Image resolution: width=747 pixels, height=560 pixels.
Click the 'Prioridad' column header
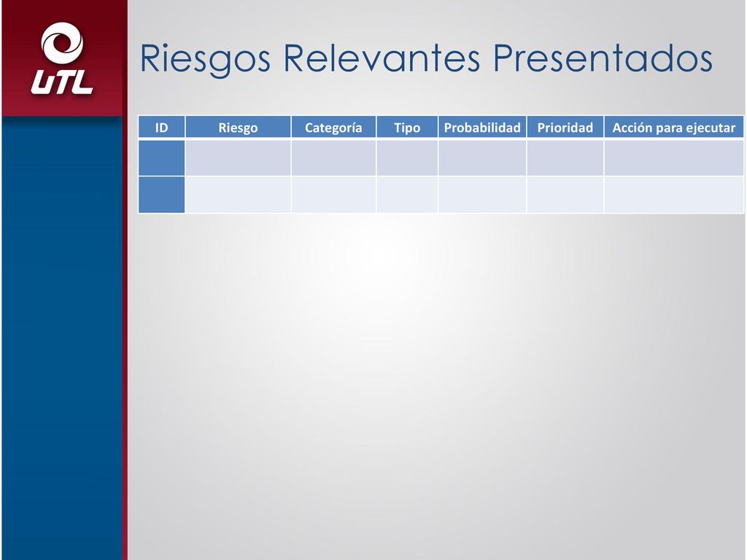(565, 127)
